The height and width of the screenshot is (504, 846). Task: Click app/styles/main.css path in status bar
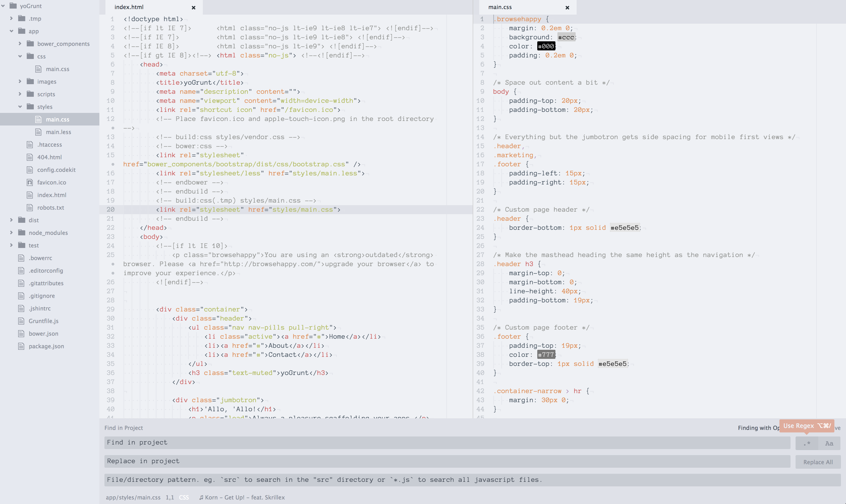(x=133, y=497)
